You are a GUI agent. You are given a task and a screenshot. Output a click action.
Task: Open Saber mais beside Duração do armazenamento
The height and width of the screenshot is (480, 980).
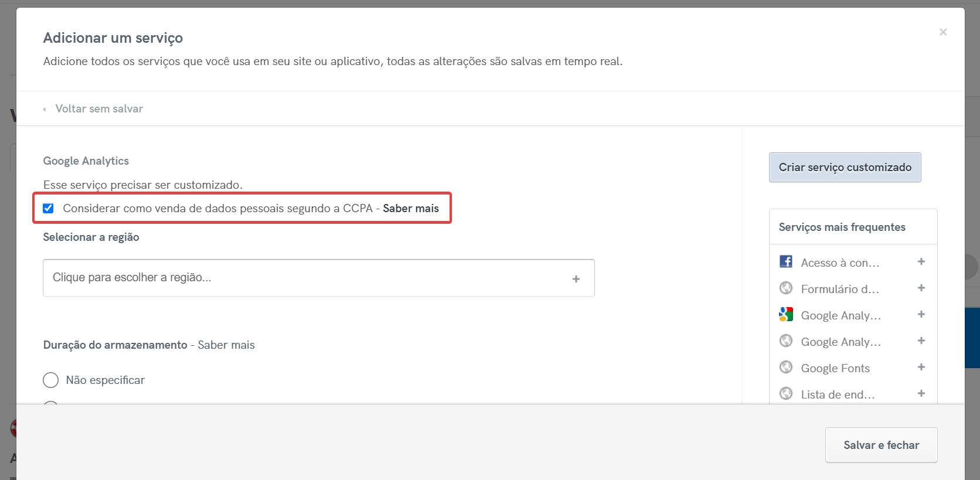(226, 345)
